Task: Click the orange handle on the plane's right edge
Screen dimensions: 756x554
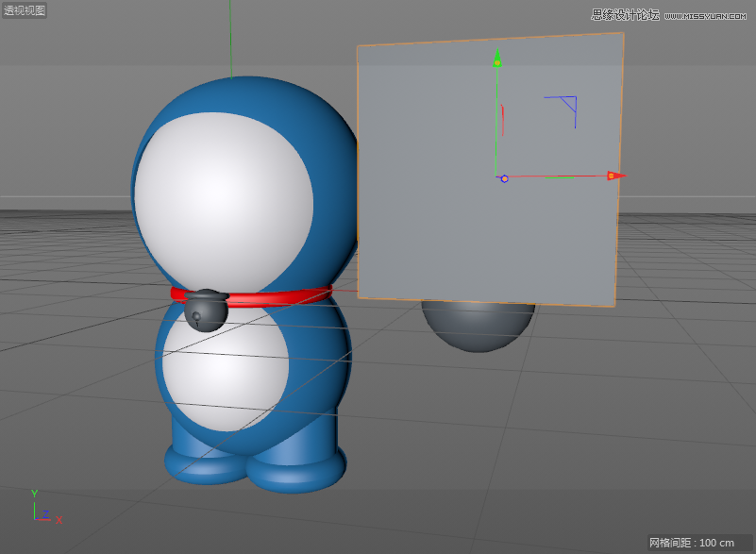Action: pos(620,170)
